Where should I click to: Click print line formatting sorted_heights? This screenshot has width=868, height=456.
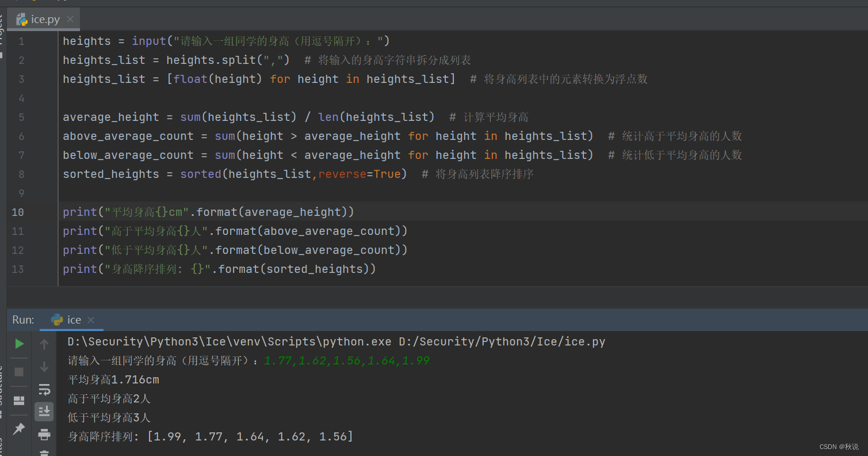coord(219,269)
